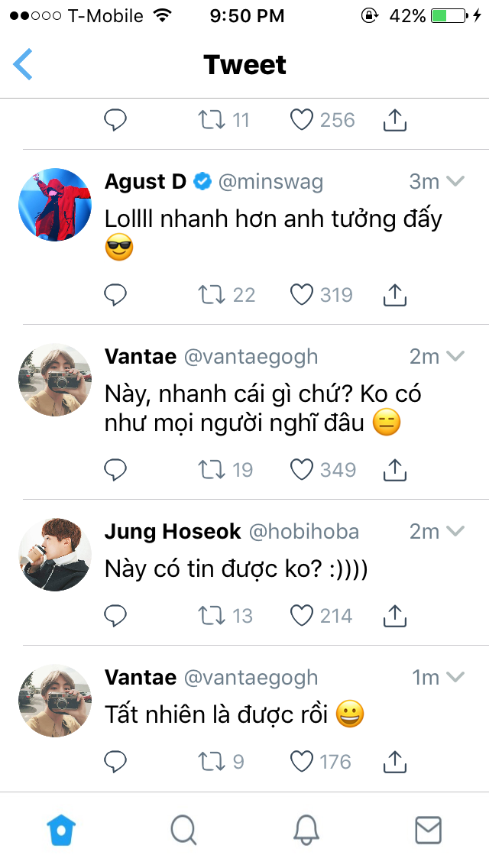The width and height of the screenshot is (489, 868).
Task: Like Vantae's tweet with 349 likes
Action: [x=303, y=469]
